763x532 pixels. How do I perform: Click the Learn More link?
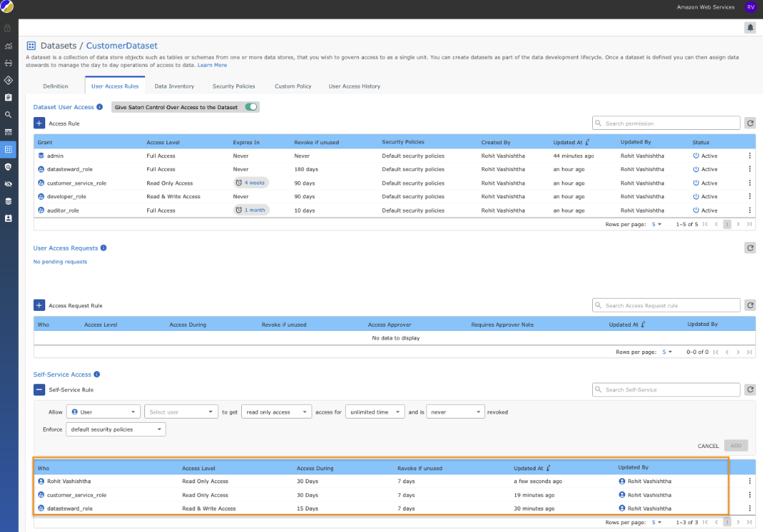pyautogui.click(x=212, y=65)
